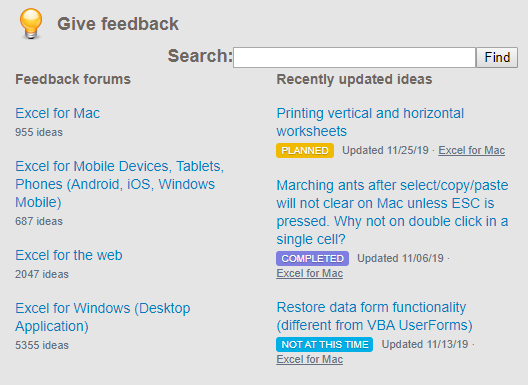The height and width of the screenshot is (385, 528).
Task: Open Restore data form functionality idea
Action: coord(374,316)
